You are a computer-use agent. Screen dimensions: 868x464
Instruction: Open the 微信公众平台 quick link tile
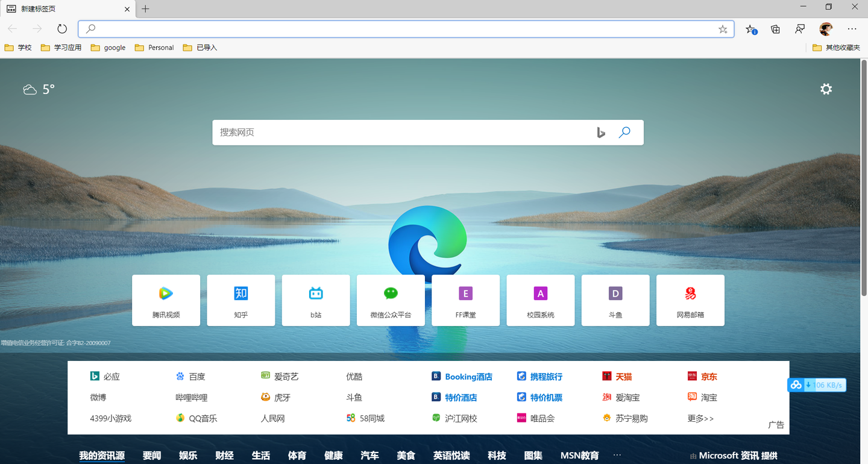click(391, 300)
